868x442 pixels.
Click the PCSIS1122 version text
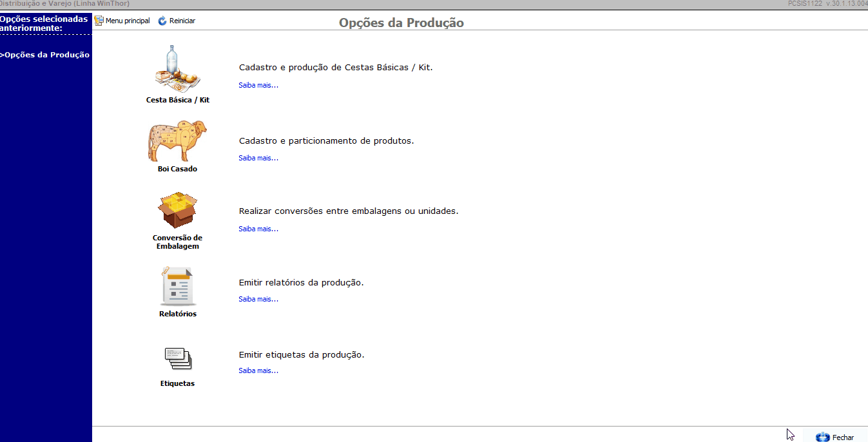pos(827,3)
